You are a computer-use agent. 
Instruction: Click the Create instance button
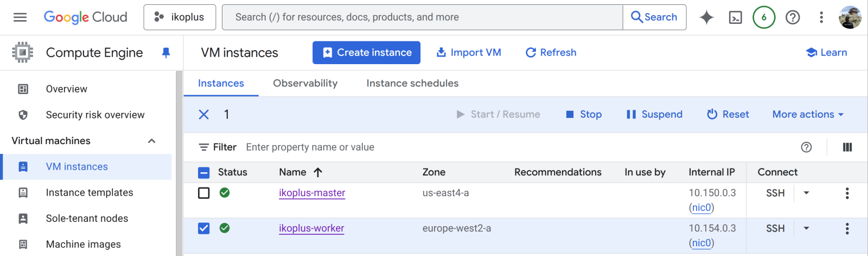point(366,53)
